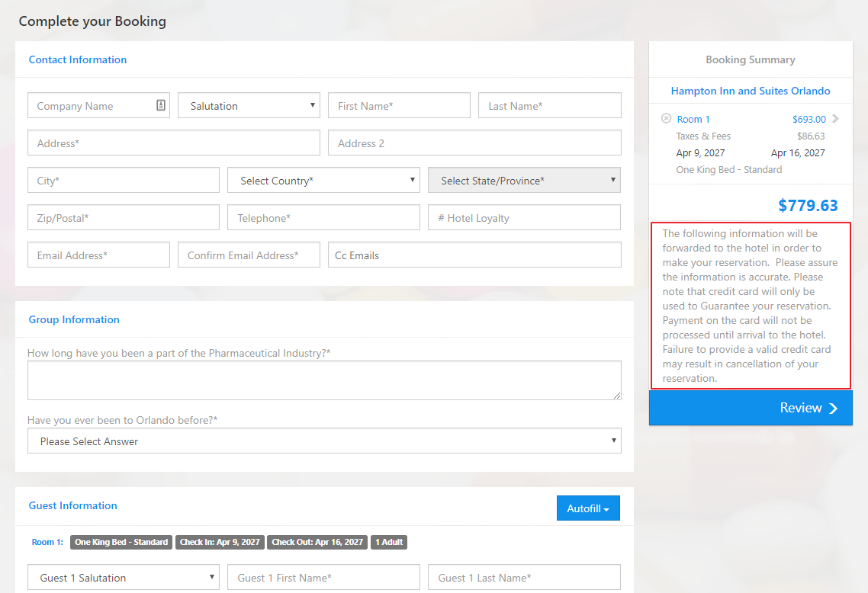This screenshot has width=868, height=593.
Task: Open the Please Select Answer dropdown
Action: click(324, 441)
